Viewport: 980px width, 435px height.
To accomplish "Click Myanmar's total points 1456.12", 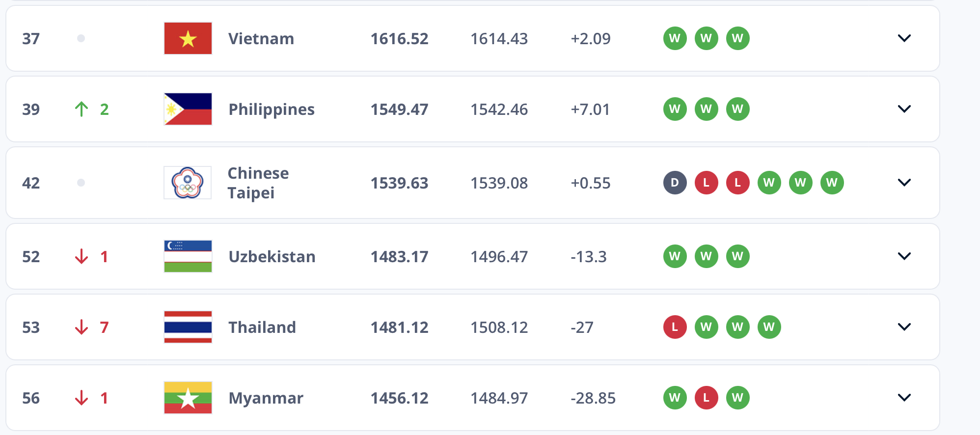I will pos(399,398).
